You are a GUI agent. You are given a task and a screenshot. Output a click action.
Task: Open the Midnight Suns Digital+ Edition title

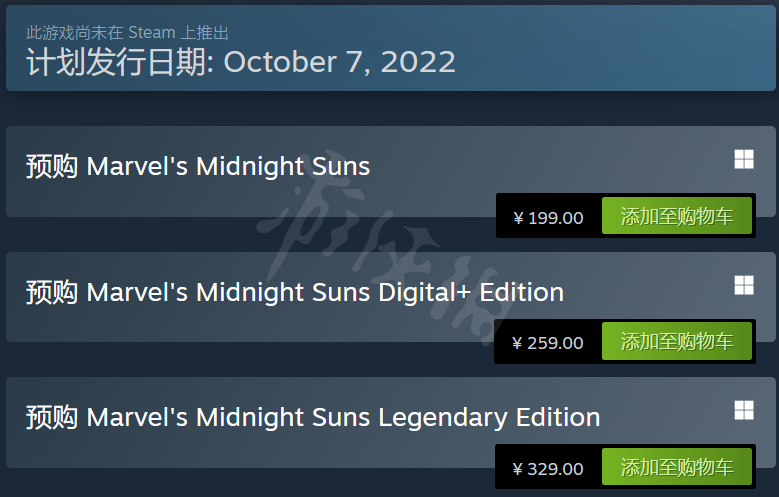click(x=295, y=292)
